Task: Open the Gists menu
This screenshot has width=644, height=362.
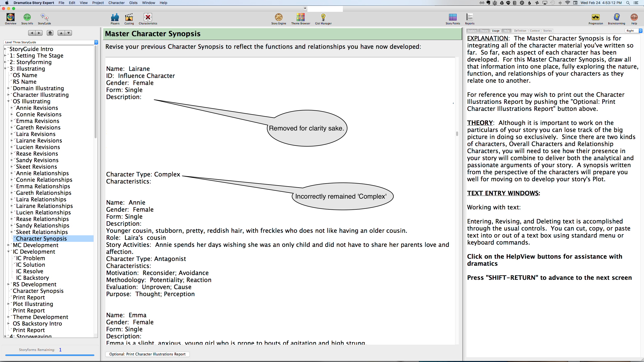Action: pyautogui.click(x=133, y=3)
